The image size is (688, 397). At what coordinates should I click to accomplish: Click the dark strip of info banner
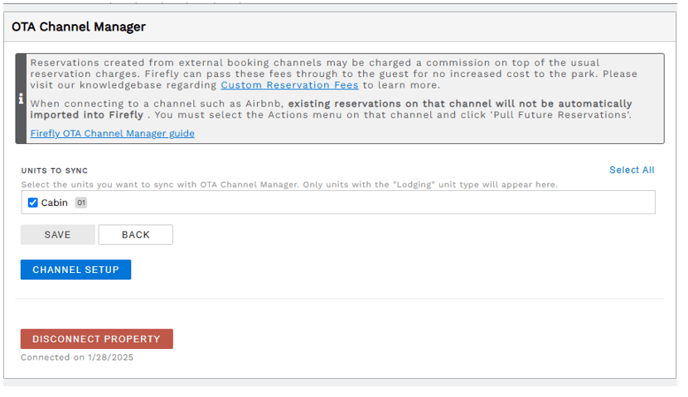pyautogui.click(x=21, y=99)
